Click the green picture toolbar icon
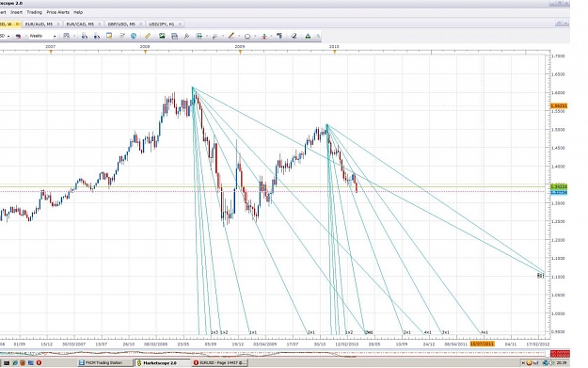This screenshot has height=368, width=588. tap(162, 36)
